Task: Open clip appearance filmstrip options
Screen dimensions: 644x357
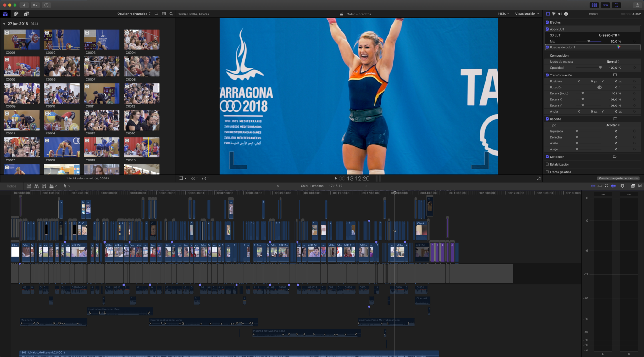Action: click(x=164, y=14)
